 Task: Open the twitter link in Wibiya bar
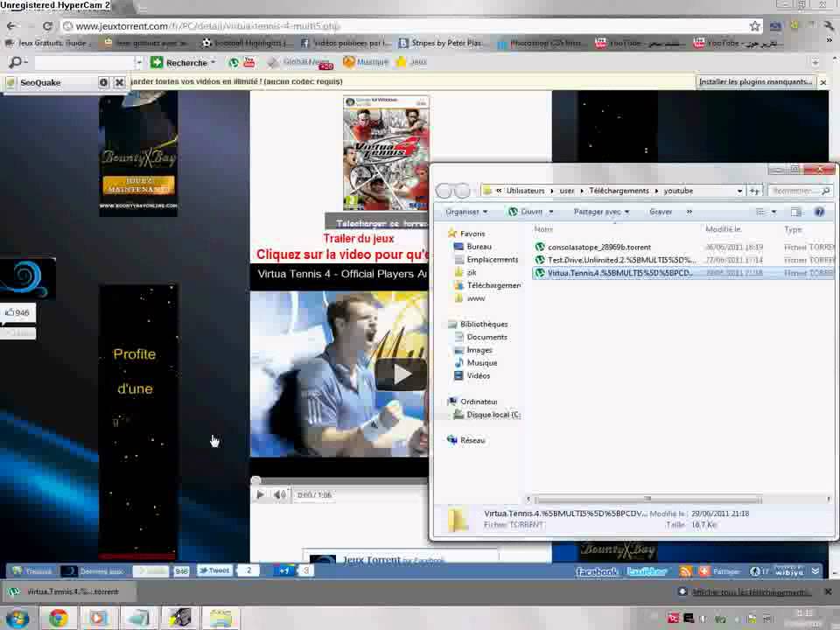pyautogui.click(x=647, y=571)
